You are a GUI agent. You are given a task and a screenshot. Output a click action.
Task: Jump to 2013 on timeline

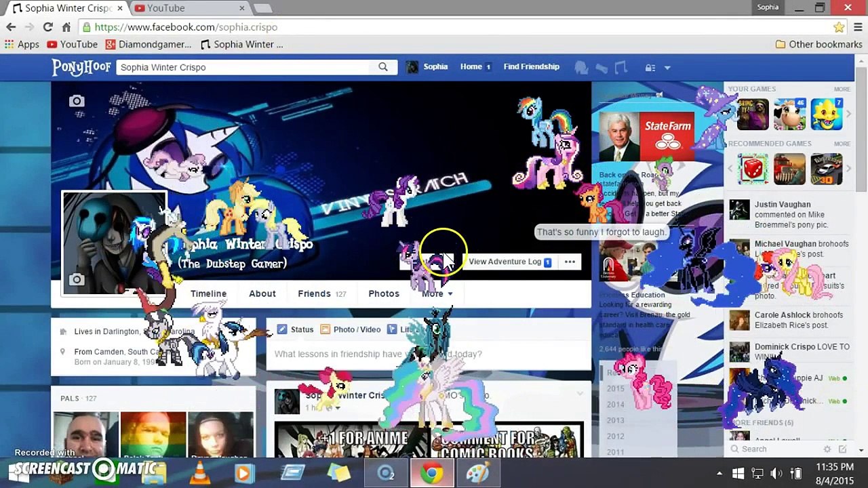616,420
